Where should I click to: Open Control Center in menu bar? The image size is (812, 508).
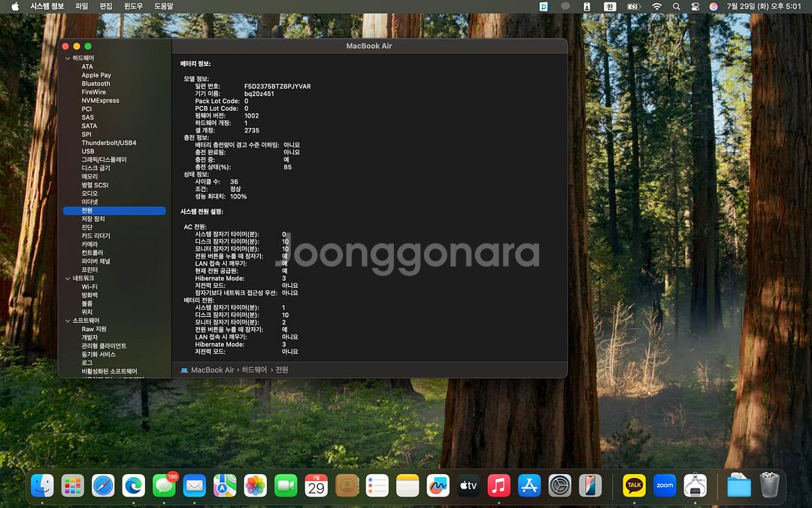coord(695,6)
